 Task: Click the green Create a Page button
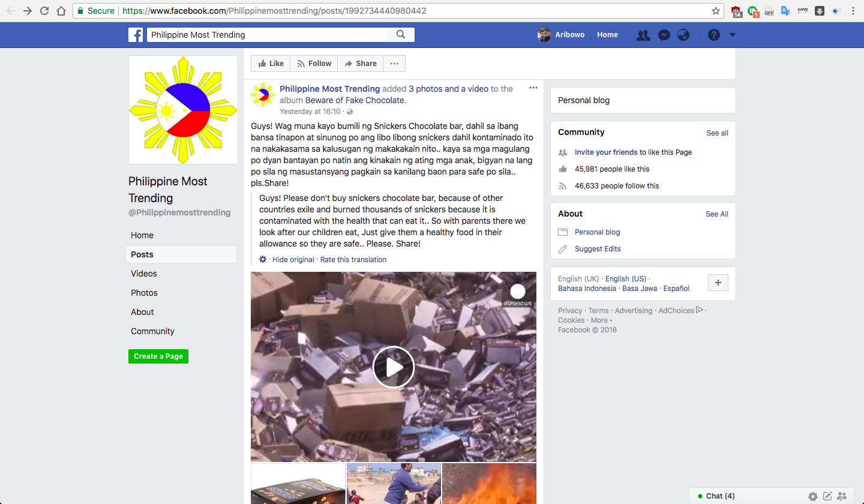click(158, 356)
